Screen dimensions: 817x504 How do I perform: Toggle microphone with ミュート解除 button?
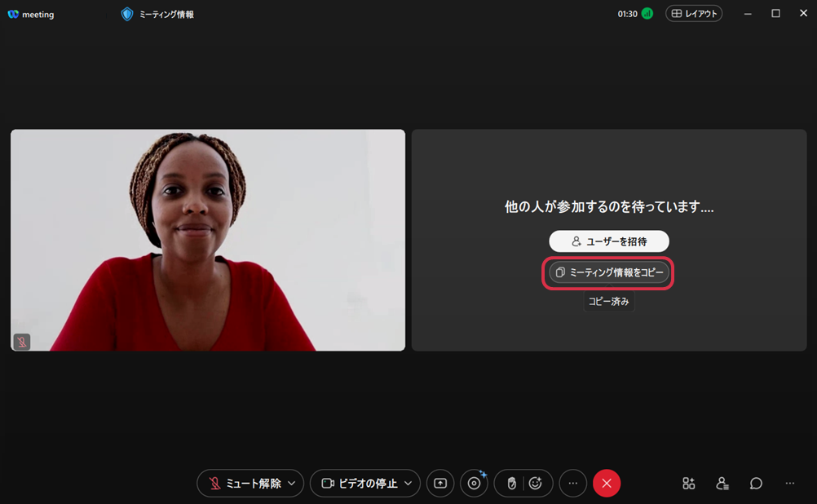[243, 484]
